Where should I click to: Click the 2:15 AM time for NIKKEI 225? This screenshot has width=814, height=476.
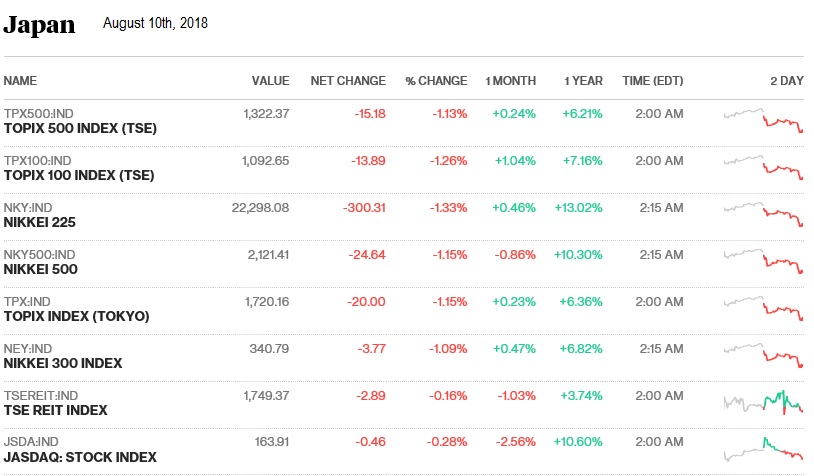pos(661,208)
